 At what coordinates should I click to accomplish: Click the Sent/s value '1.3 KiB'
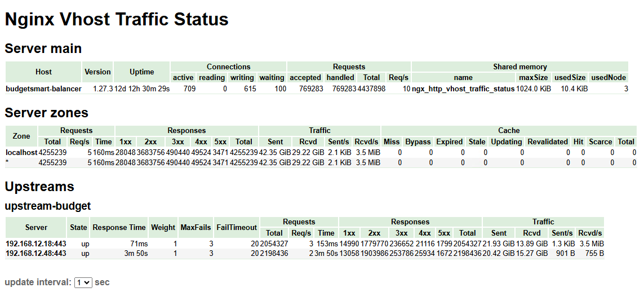(563, 244)
